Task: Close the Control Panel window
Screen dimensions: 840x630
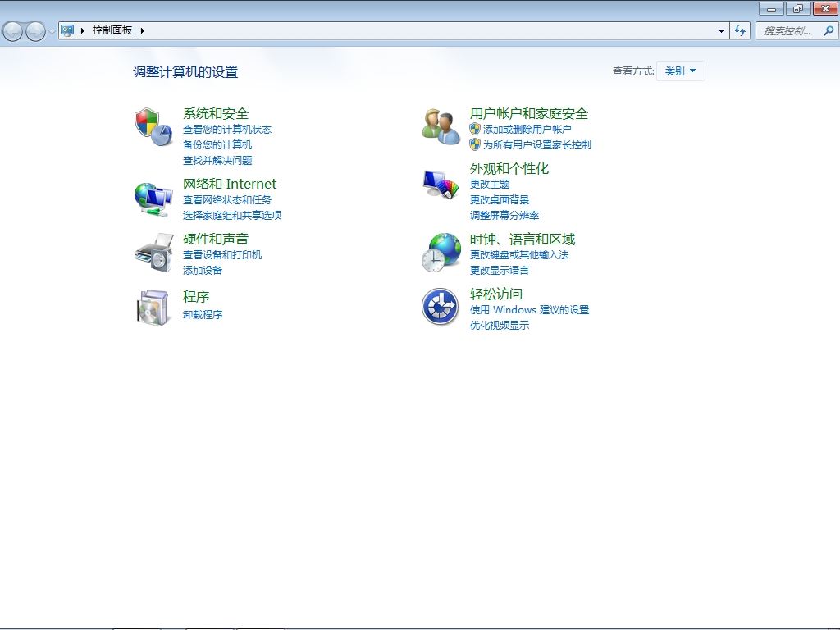Action: [825, 8]
